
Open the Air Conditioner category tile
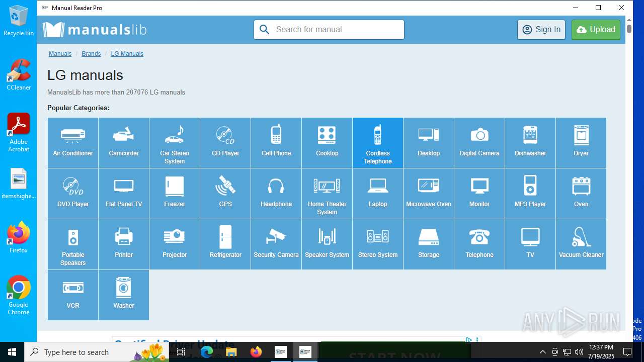coord(73,143)
